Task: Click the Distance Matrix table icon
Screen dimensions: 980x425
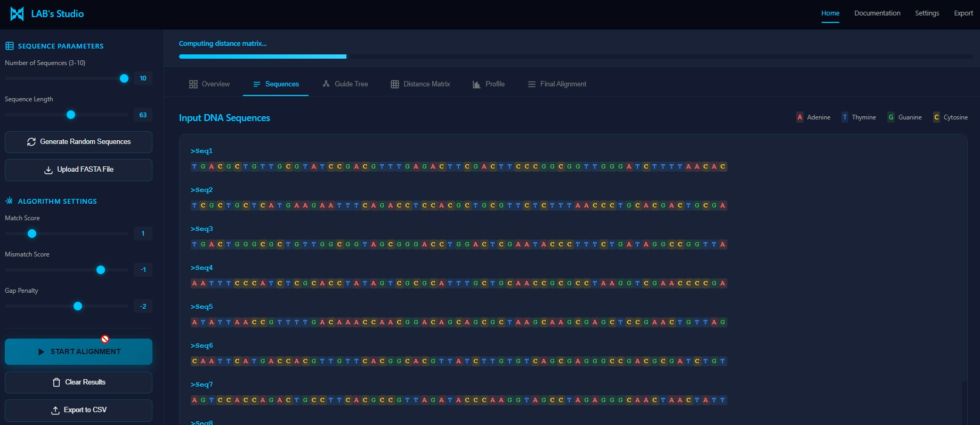Action: pyautogui.click(x=395, y=84)
